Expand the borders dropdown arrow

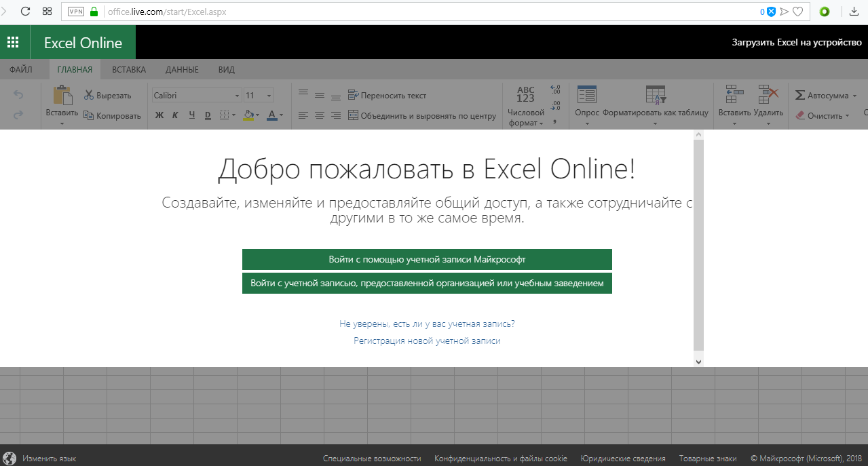pos(233,115)
